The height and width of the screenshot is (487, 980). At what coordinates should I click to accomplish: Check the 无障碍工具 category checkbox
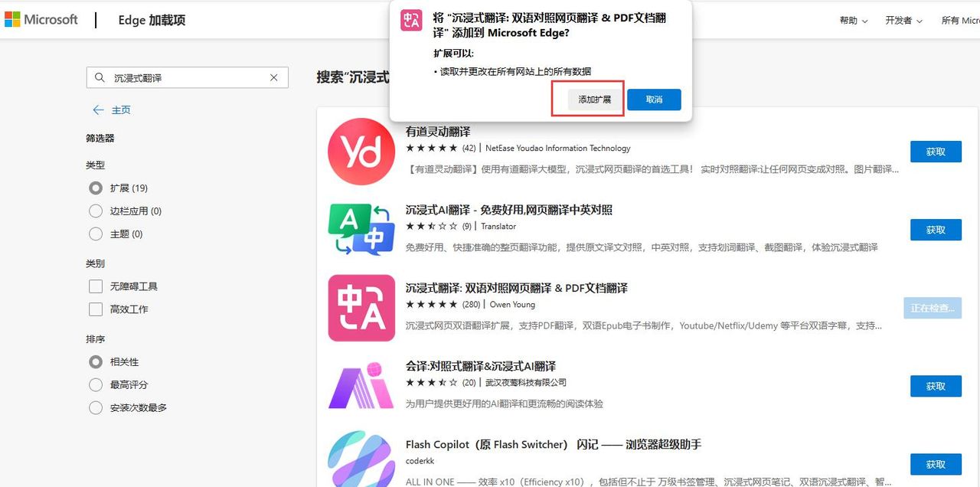coord(96,286)
